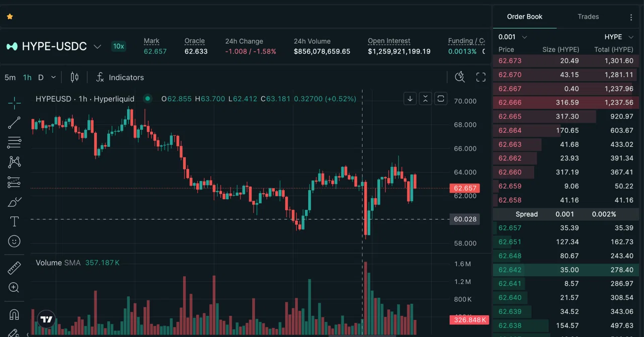
Task: Click the 10x leverage badge
Action: point(118,46)
